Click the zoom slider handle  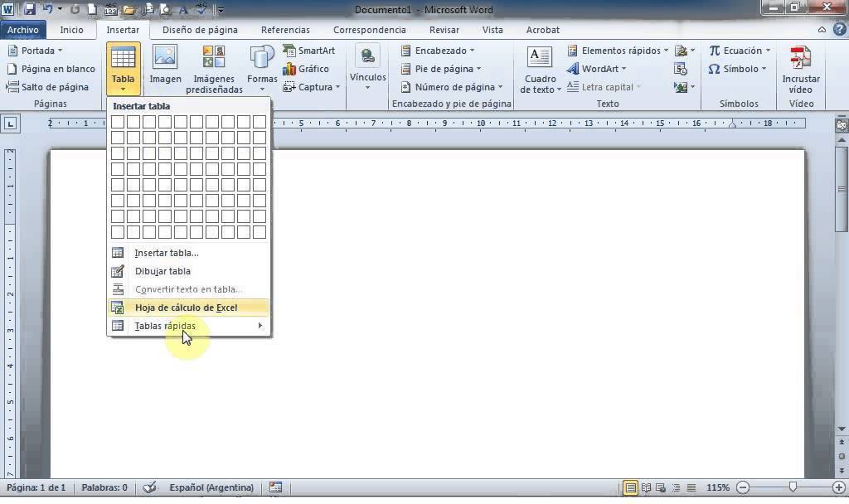pos(793,487)
